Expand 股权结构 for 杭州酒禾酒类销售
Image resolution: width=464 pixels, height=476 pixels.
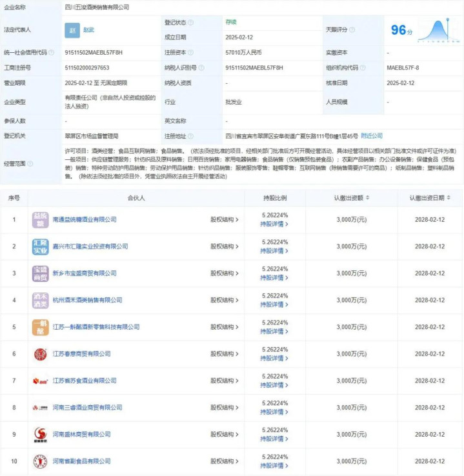[225, 300]
